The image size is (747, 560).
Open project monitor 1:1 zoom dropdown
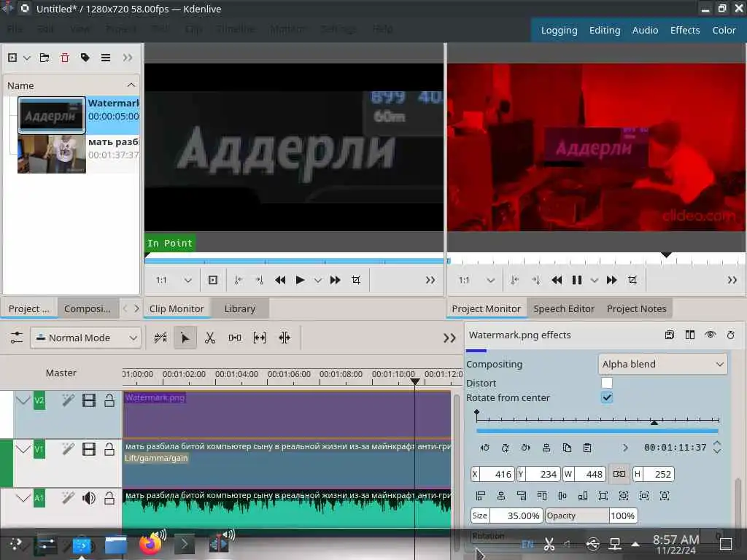(x=476, y=280)
